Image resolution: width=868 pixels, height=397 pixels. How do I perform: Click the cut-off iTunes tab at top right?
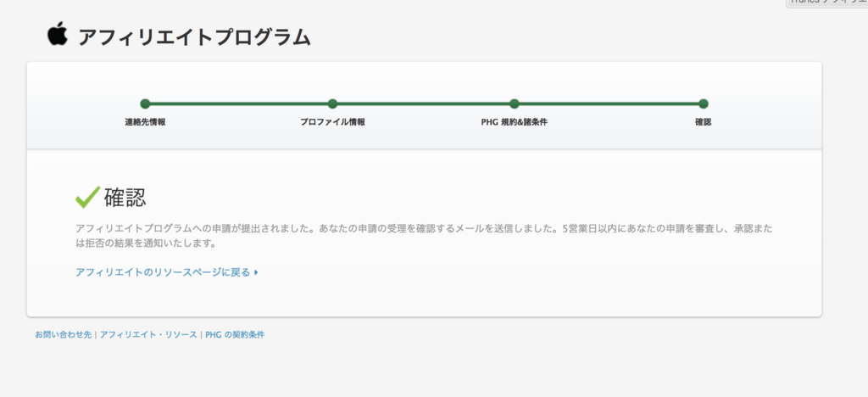pos(827,3)
